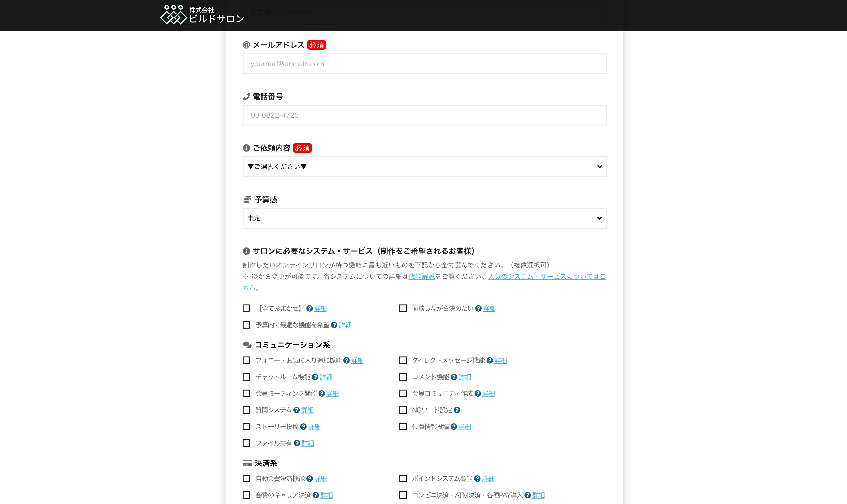Click the coins icon beside 予算感
Screen dimensions: 847x504
246,200
